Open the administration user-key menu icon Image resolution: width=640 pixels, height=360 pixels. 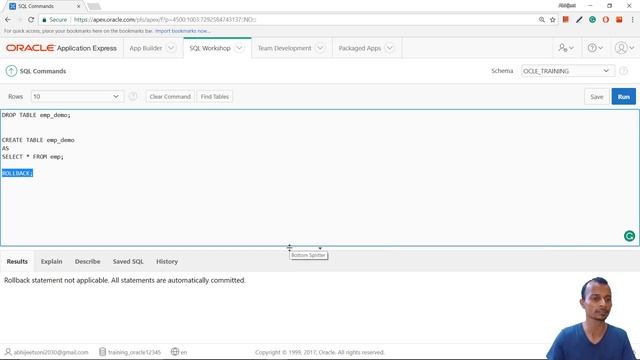[566, 48]
